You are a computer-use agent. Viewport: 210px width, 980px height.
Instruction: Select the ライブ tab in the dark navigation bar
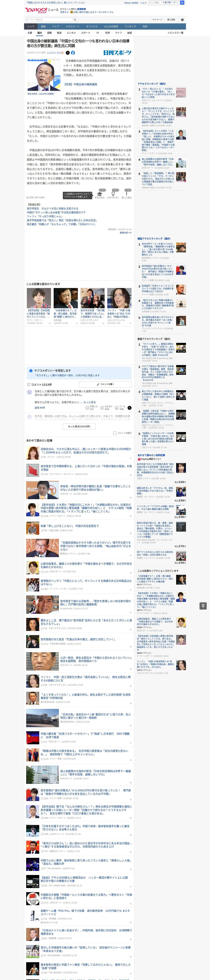pos(56,27)
